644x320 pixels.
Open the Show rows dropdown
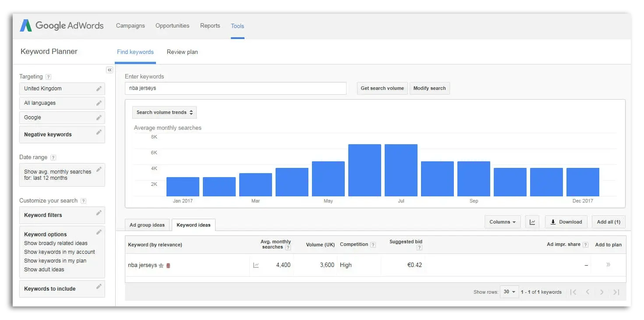pos(509,292)
